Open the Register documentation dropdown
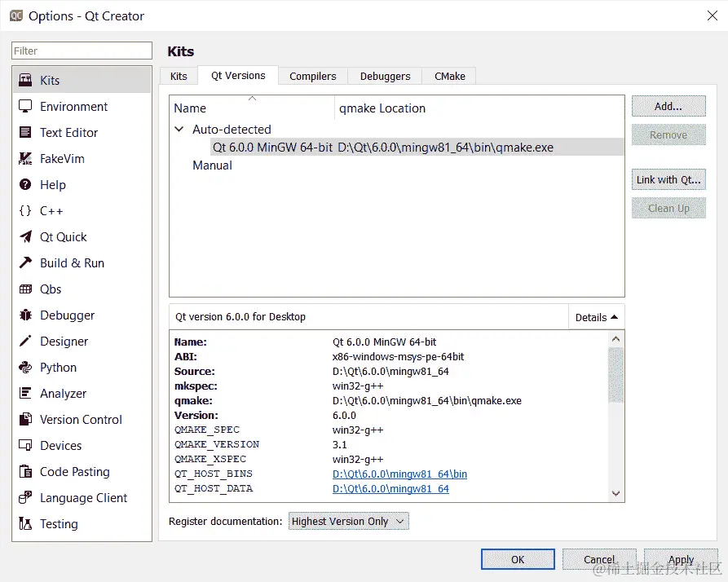The height and width of the screenshot is (582, 728). 349,521
